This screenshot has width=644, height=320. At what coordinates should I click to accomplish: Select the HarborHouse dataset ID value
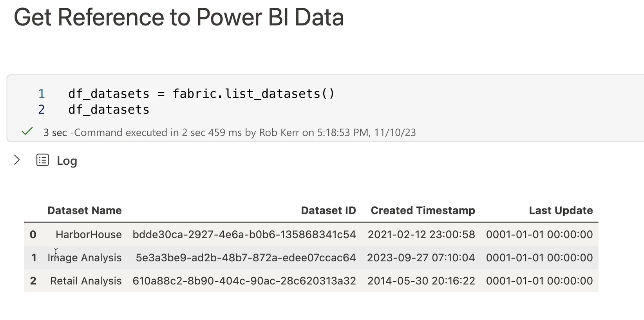[x=244, y=234]
